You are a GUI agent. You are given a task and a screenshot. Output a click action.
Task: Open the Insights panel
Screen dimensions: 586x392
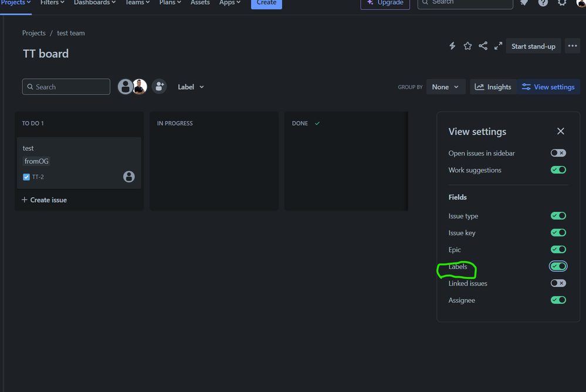click(493, 87)
